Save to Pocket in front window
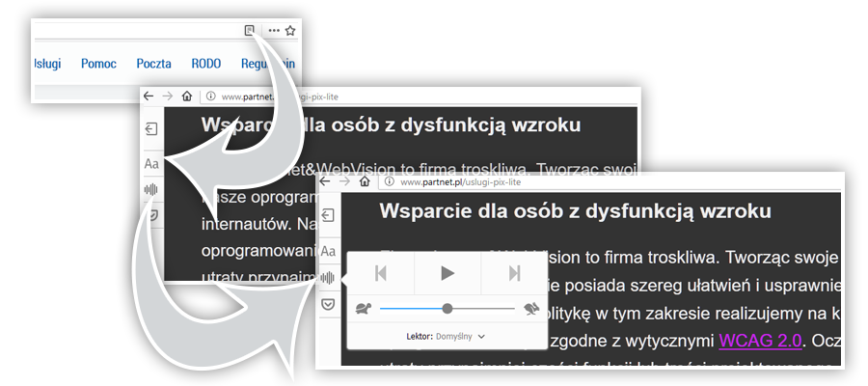The image size is (868, 386). click(x=328, y=304)
